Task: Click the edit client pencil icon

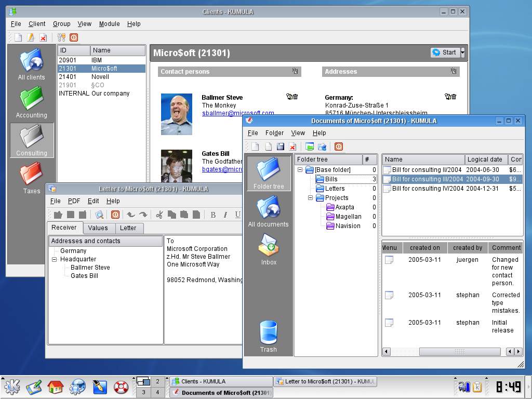Action: 31,37
